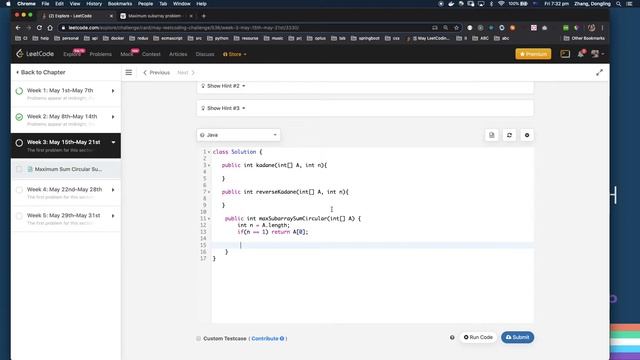Viewport: 640px width, 360px height.
Task: Open Chrome three-dot menu
Action: 602,28
